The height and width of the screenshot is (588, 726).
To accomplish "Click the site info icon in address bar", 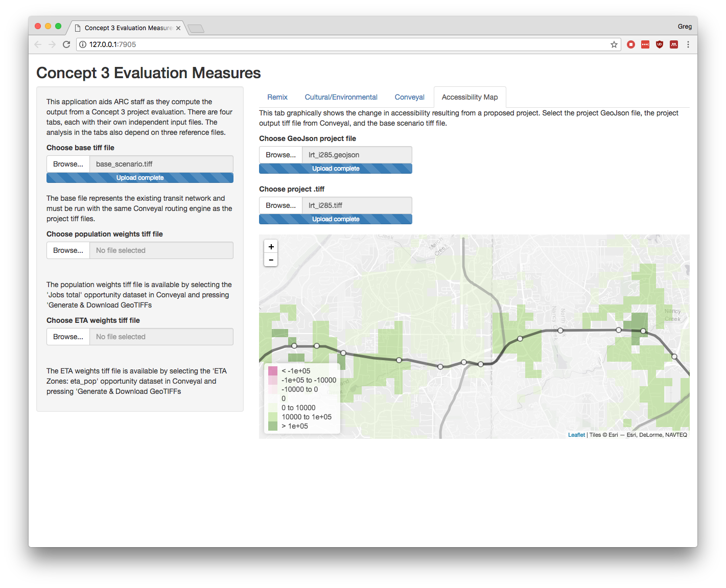I will tap(83, 44).
